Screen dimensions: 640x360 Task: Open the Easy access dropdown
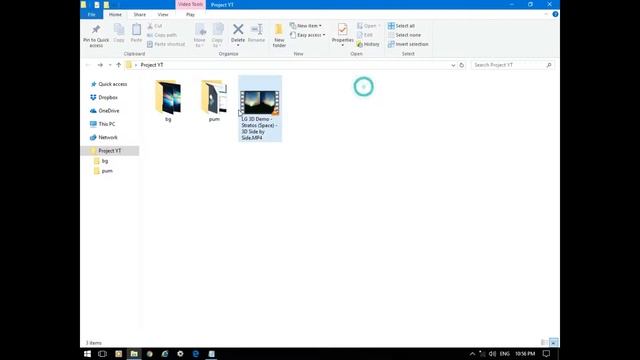[x=307, y=35]
